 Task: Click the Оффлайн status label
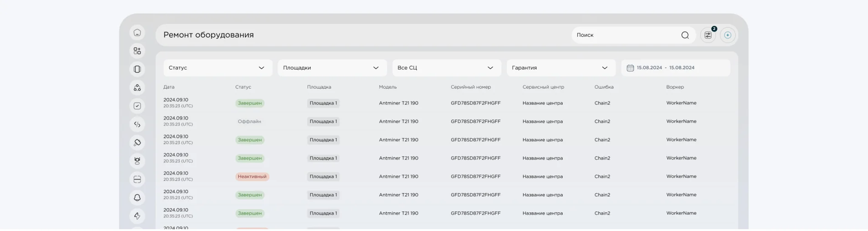point(249,121)
